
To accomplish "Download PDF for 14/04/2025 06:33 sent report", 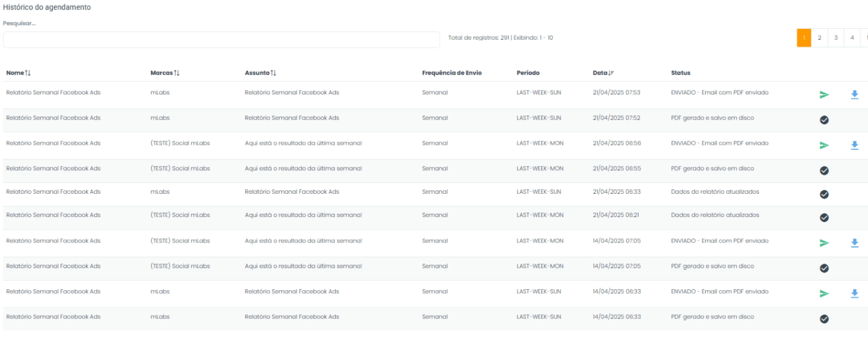I will point(854,294).
